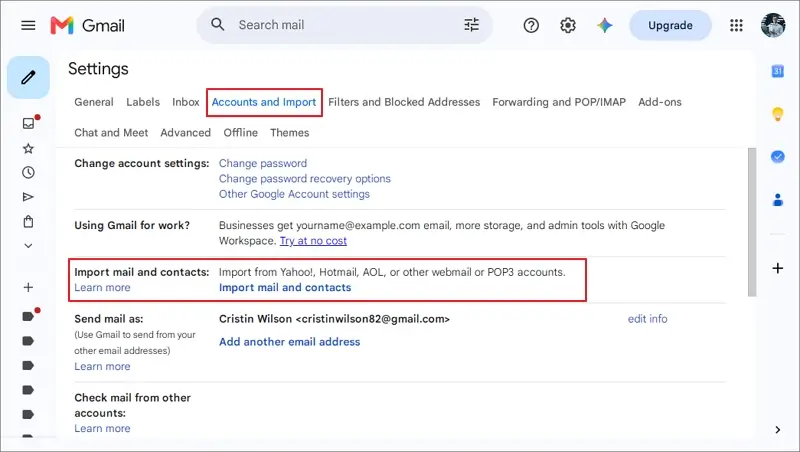Get add-ons with side panel plus
Screen dimensions: 800x452
tap(778, 268)
